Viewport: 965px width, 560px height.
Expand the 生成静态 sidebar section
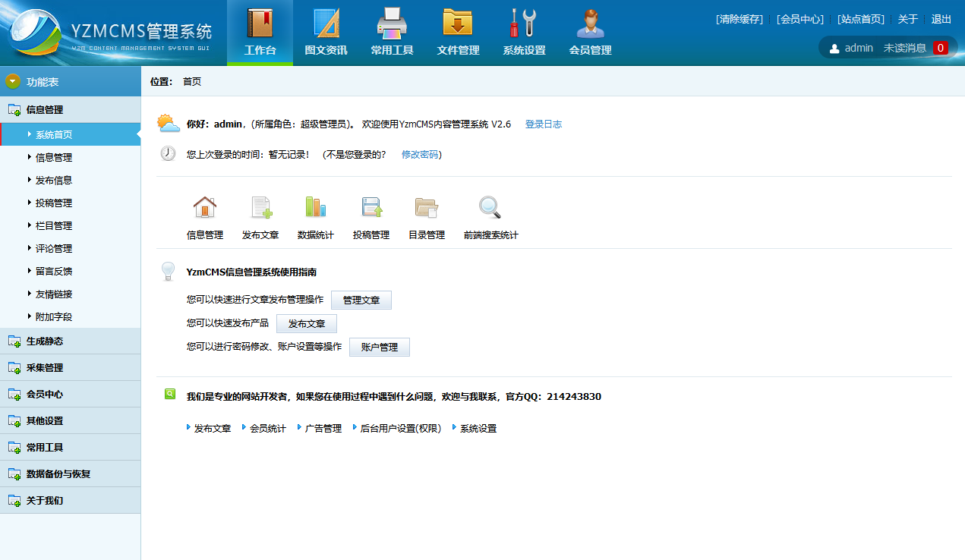[45, 341]
